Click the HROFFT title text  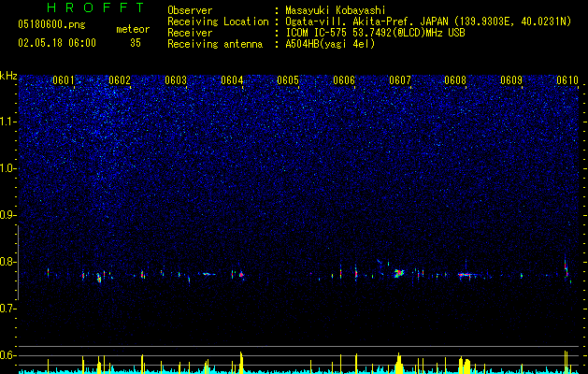tap(96, 7)
